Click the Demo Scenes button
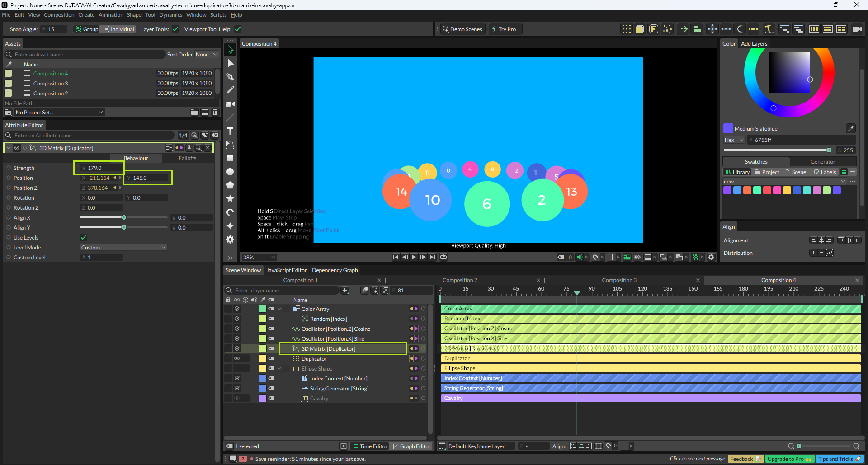 coord(462,29)
